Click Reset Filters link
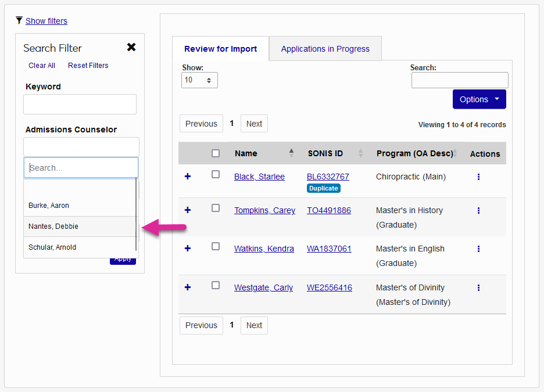The width and height of the screenshot is (544, 392). (88, 66)
